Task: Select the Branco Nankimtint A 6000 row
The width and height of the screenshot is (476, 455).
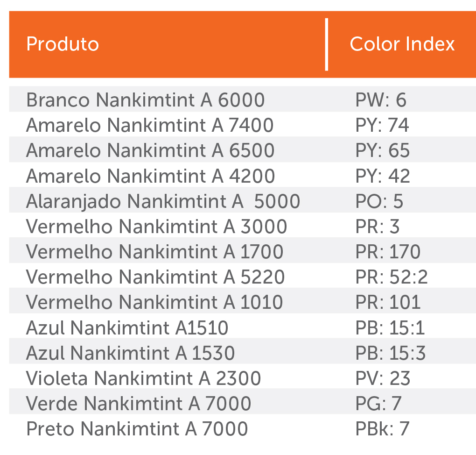Action: click(x=145, y=100)
